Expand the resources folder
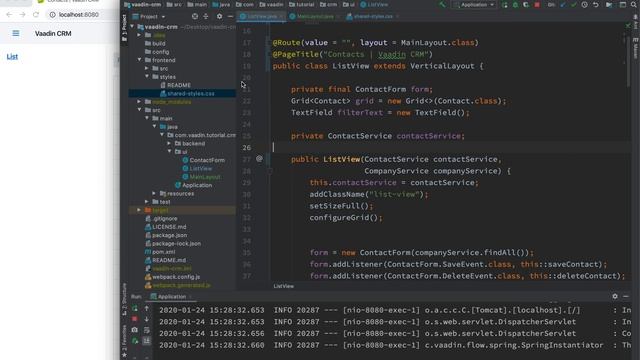This screenshot has height=360, width=640. pyautogui.click(x=154, y=193)
